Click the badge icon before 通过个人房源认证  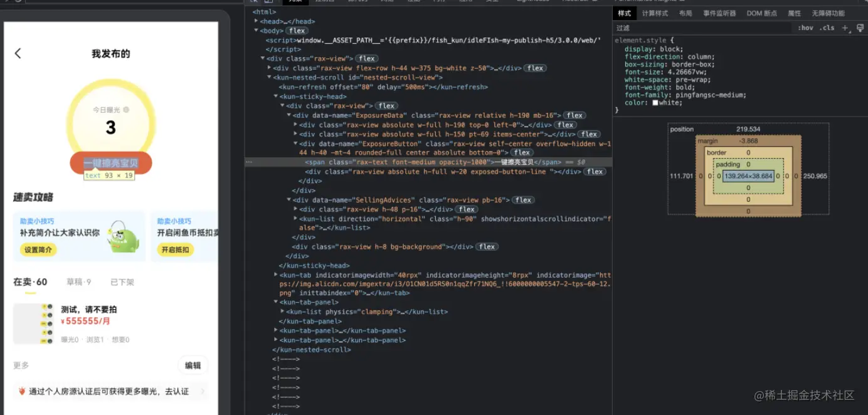pos(22,391)
